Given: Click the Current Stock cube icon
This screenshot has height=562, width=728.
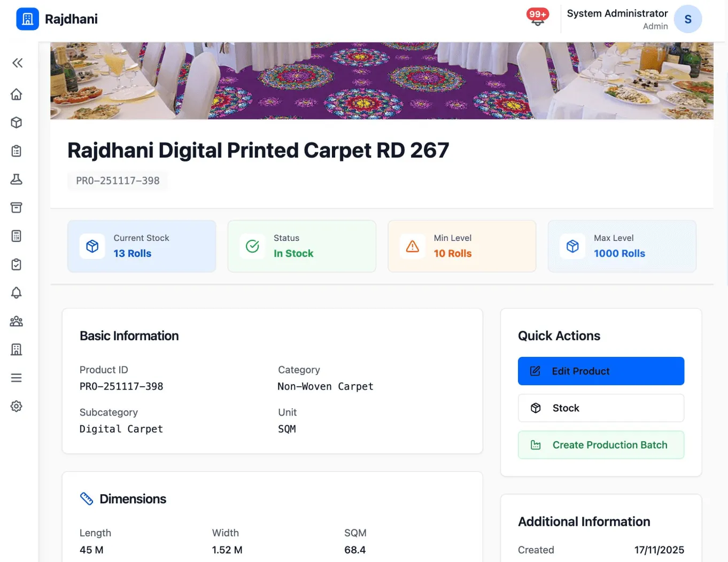Looking at the screenshot, I should point(92,246).
